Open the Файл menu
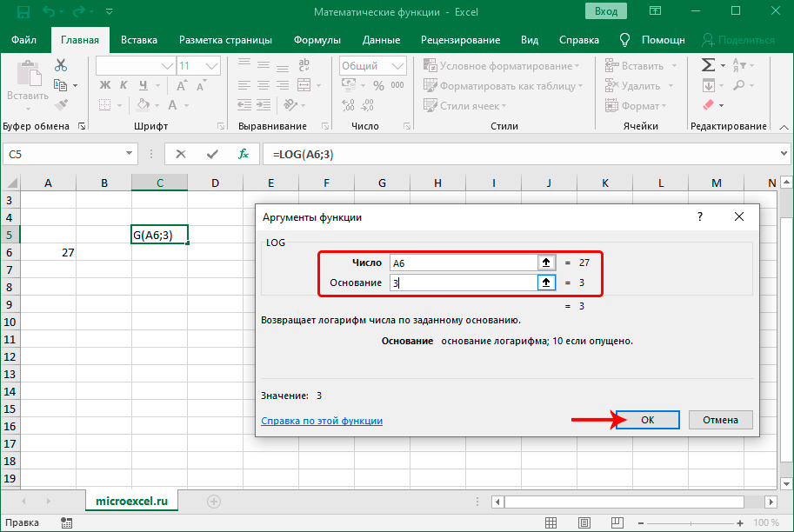Screen dimensions: 794x532 [x=24, y=40]
